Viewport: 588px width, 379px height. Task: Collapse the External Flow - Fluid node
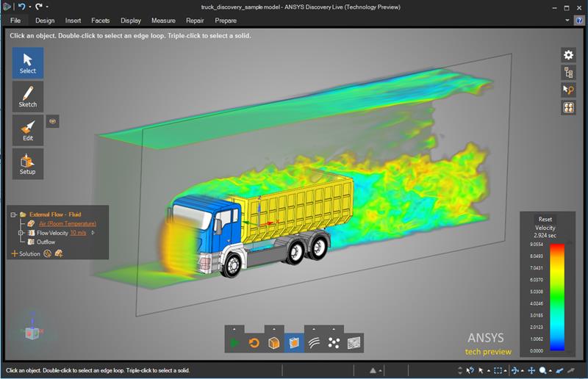tap(13, 214)
